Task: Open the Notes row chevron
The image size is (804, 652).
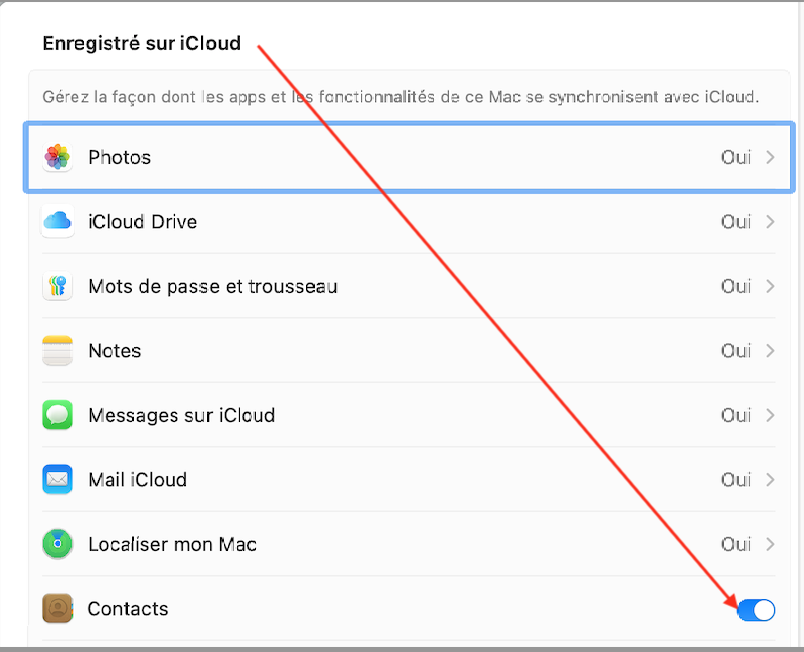Action: click(770, 351)
